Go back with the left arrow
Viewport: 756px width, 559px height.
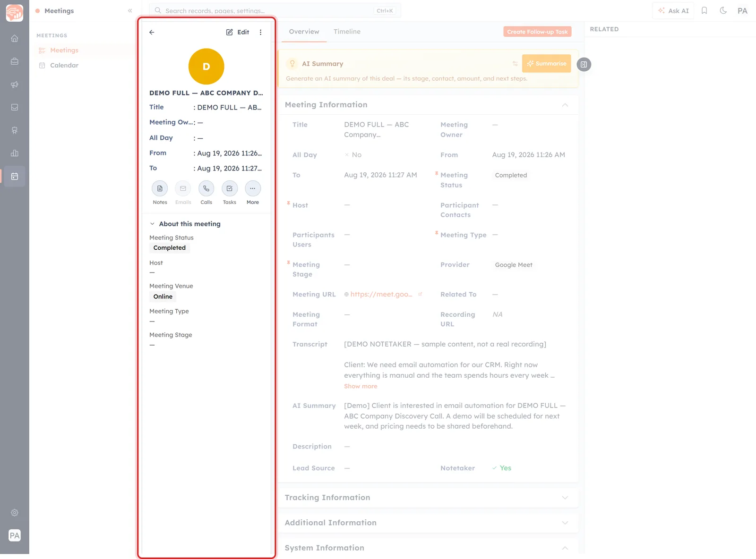coord(152,32)
